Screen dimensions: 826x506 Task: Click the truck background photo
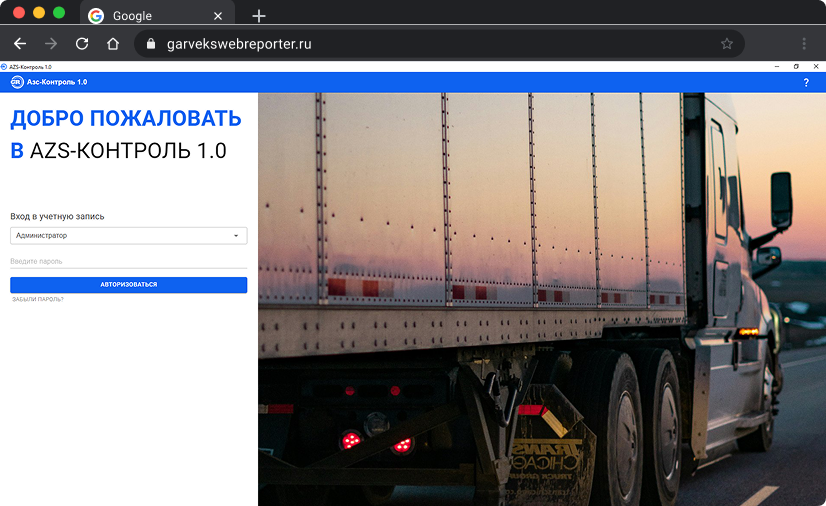coord(542,299)
